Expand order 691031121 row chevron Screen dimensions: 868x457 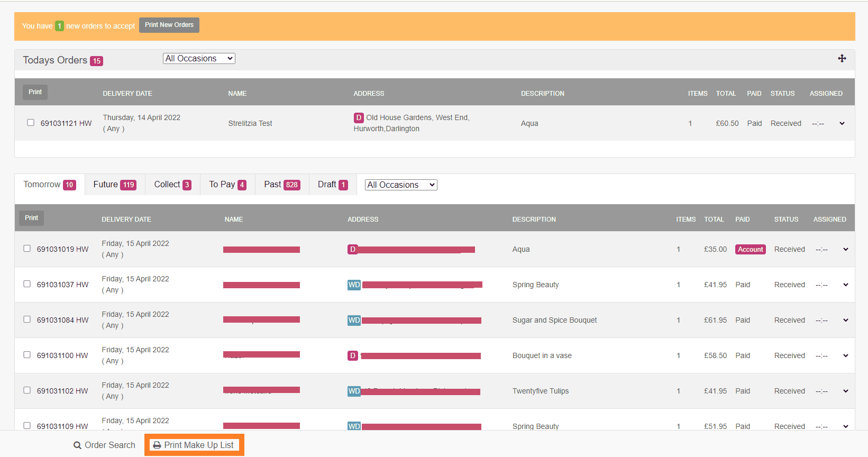point(842,123)
